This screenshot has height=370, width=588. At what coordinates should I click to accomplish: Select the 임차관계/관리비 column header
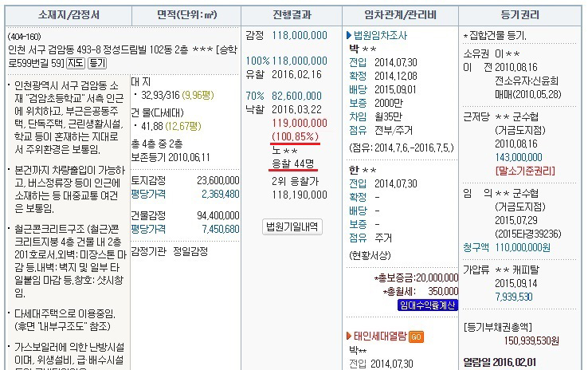pos(400,15)
